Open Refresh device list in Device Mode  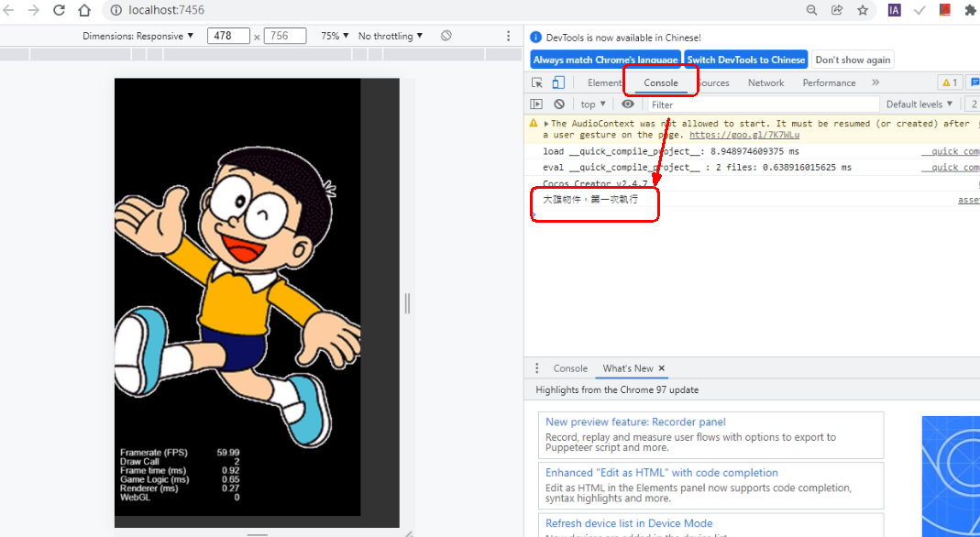click(x=629, y=523)
